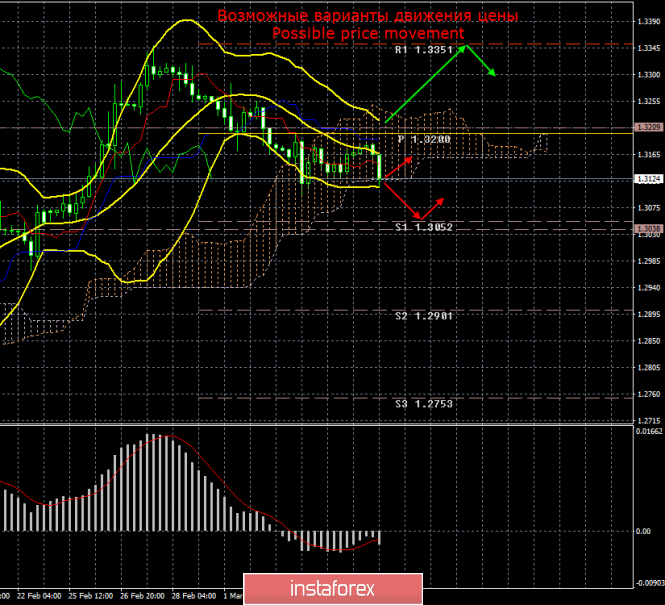Click the instaforex logo banner
665x605 pixels.
point(333,589)
